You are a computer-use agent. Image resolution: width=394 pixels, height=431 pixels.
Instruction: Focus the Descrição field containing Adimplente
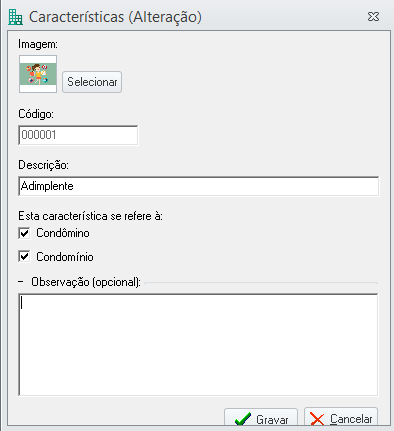point(199,186)
